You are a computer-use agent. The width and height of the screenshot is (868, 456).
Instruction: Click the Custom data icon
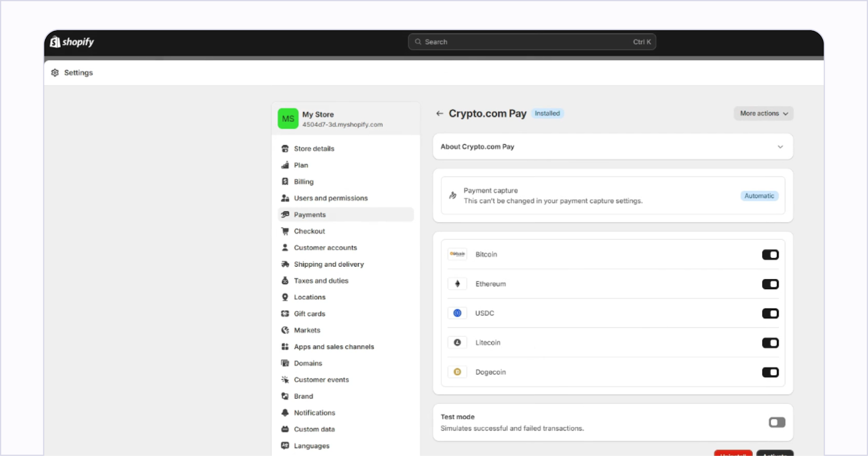coord(285,429)
